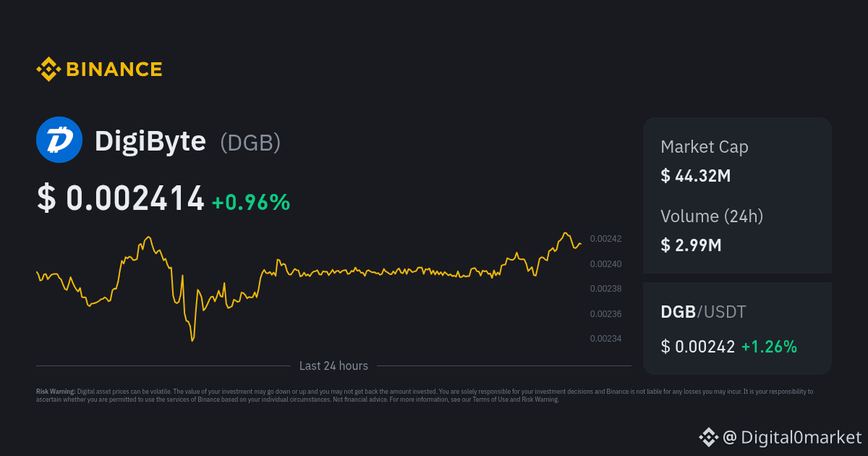
Task: Click the 0.00240 chart axis label
Action: (606, 264)
